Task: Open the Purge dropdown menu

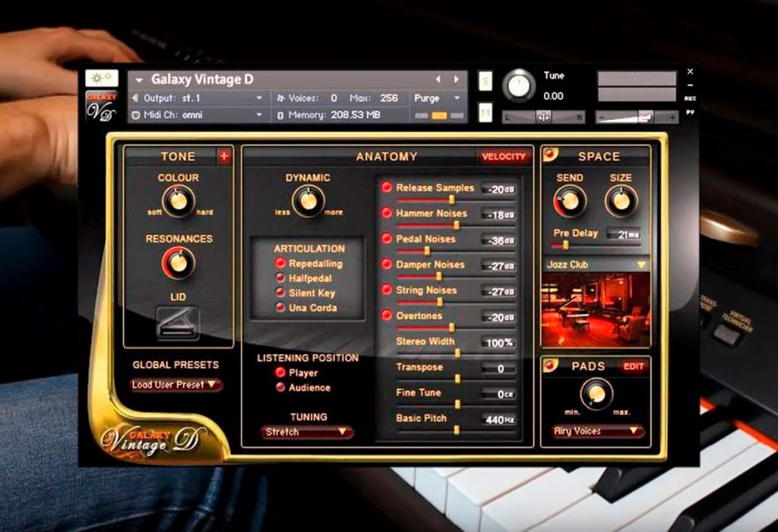Action: [x=437, y=98]
